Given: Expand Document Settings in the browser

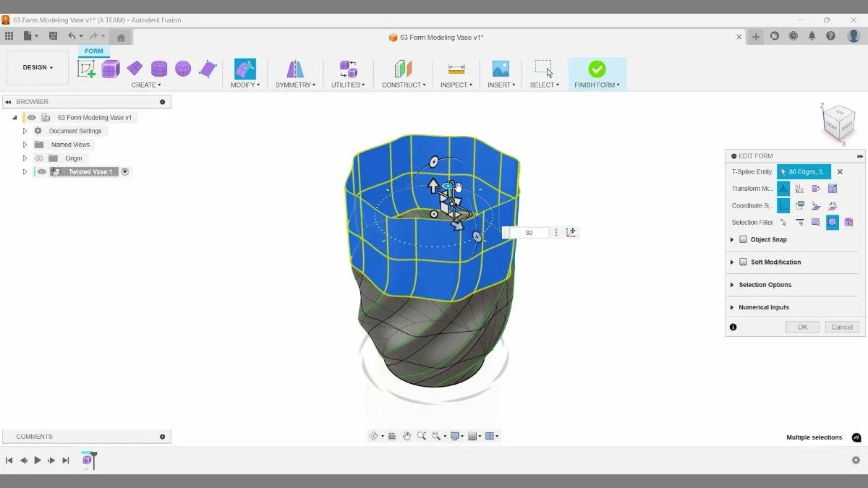Looking at the screenshot, I should (x=25, y=131).
